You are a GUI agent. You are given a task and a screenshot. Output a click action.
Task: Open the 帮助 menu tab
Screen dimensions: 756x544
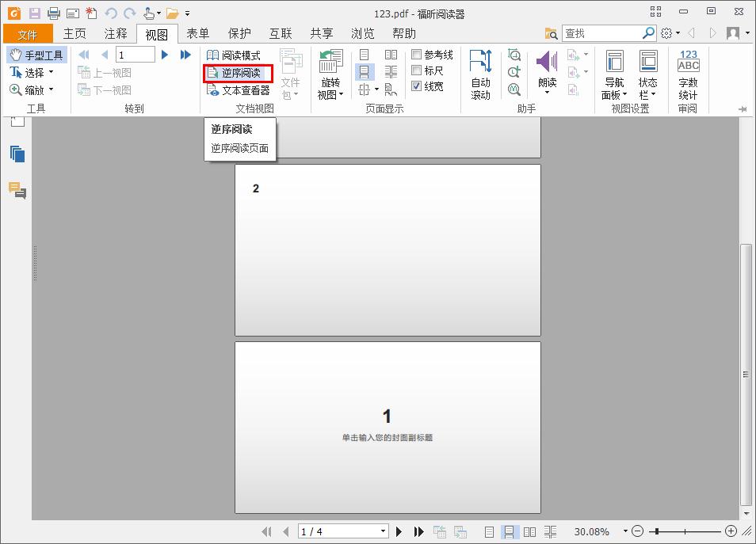pyautogui.click(x=404, y=33)
